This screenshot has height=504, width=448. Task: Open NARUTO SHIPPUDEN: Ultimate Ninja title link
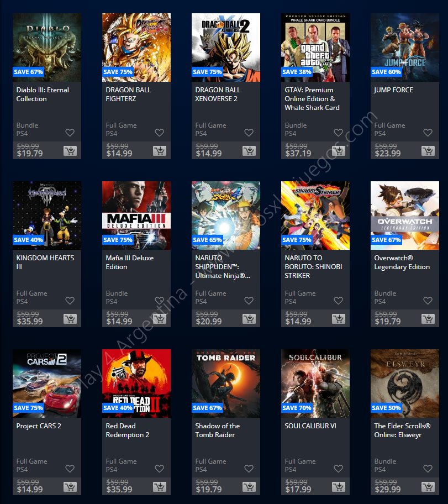coord(223,267)
